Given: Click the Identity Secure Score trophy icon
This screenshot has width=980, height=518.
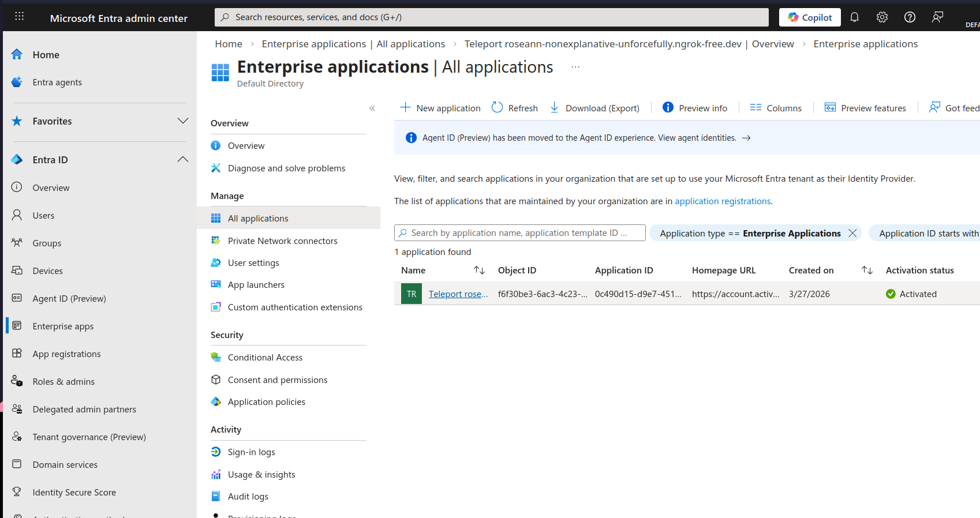Looking at the screenshot, I should coord(17,492).
